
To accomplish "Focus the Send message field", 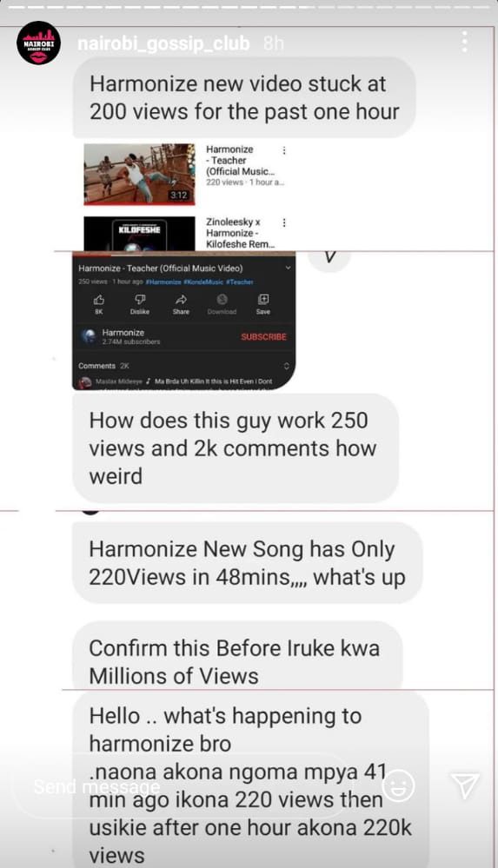I will pyautogui.click(x=183, y=786).
